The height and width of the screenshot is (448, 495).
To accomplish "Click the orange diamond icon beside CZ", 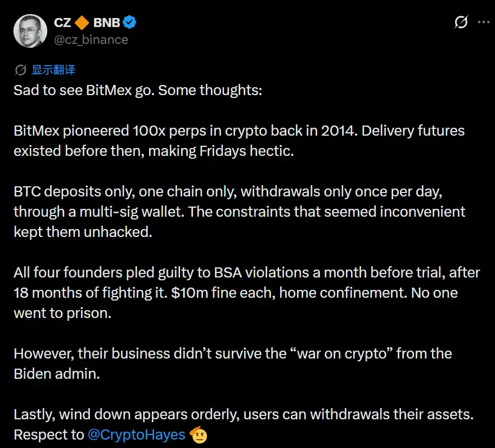I will click(82, 23).
